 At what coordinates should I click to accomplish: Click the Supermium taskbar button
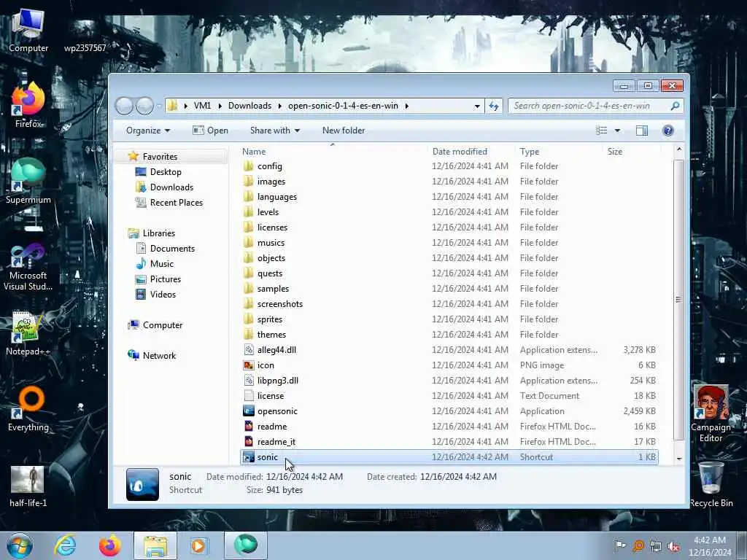246,545
